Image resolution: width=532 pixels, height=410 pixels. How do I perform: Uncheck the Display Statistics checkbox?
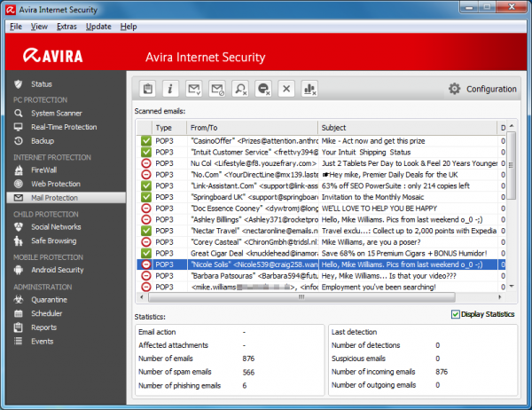[x=456, y=314]
